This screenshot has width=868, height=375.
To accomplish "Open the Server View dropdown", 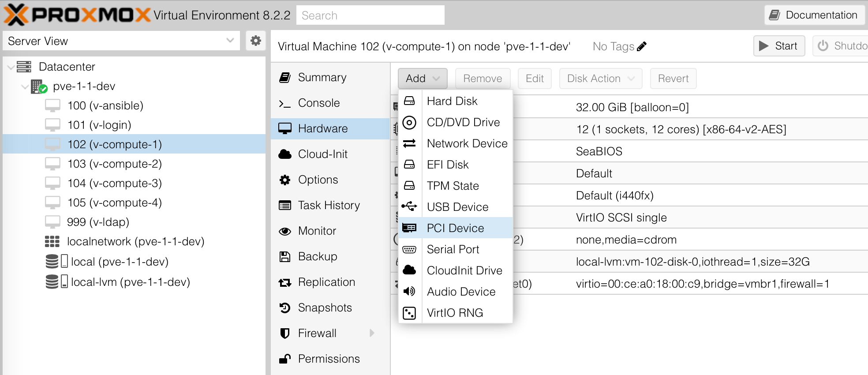I will click(x=230, y=41).
